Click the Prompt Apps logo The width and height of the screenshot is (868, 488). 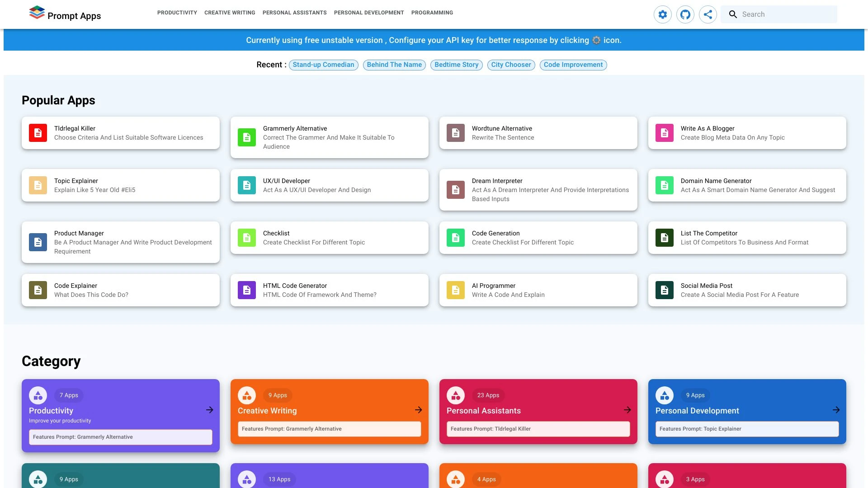(65, 14)
